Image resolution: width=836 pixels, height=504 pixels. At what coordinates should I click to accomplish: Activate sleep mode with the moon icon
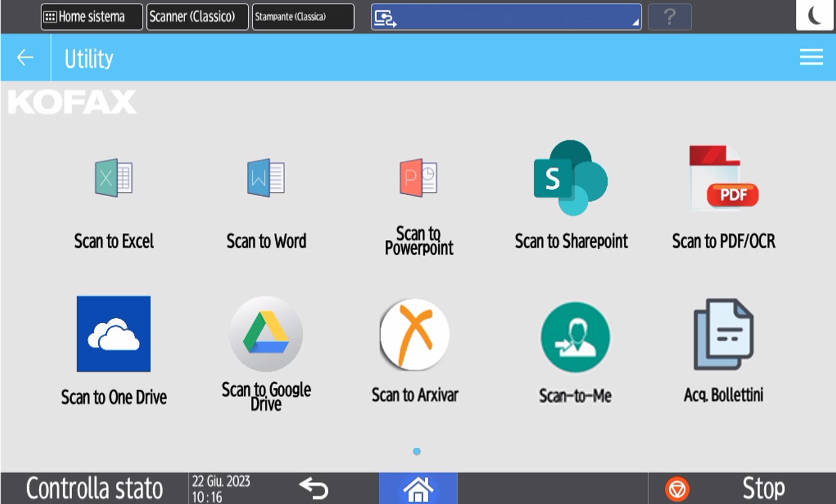814,16
